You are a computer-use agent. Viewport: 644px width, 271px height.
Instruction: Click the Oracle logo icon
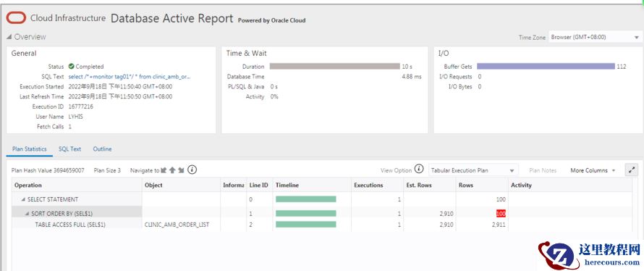pos(16,17)
